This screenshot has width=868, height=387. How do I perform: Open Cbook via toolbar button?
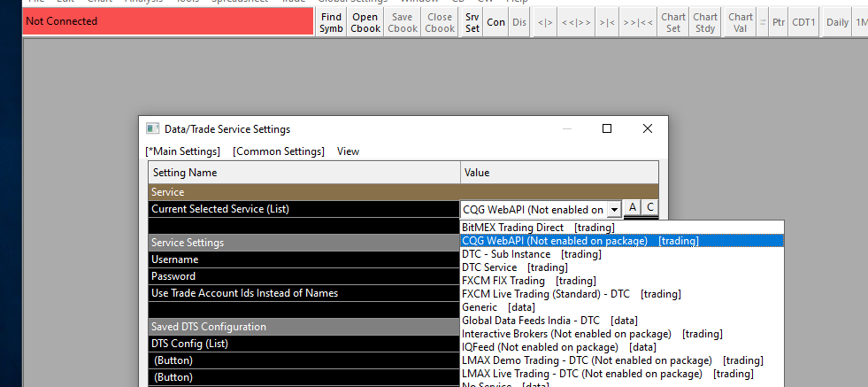click(365, 23)
